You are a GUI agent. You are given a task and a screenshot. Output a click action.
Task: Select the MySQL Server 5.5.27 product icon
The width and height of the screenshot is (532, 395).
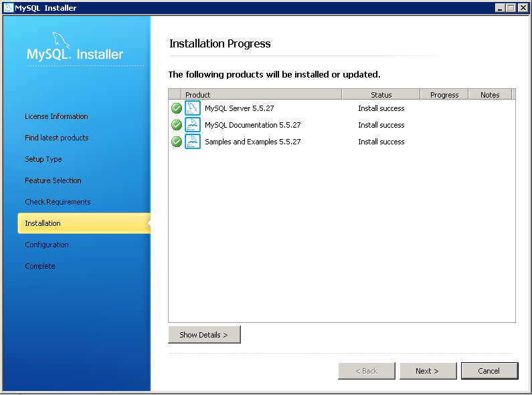(192, 108)
